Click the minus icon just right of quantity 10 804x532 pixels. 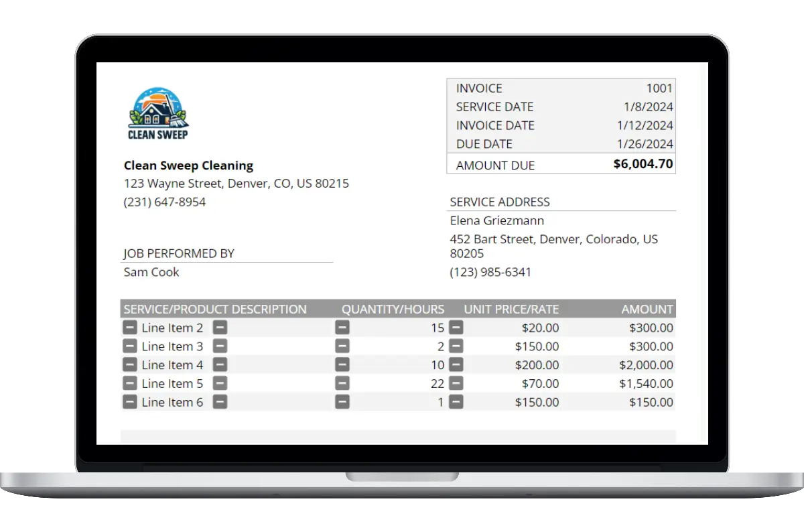pyautogui.click(x=456, y=365)
